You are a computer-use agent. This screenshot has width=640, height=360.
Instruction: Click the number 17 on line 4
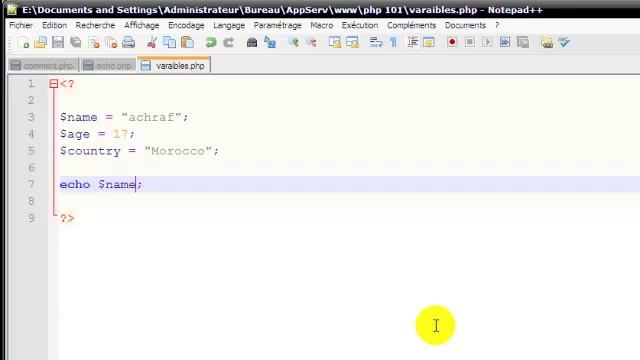pos(120,134)
